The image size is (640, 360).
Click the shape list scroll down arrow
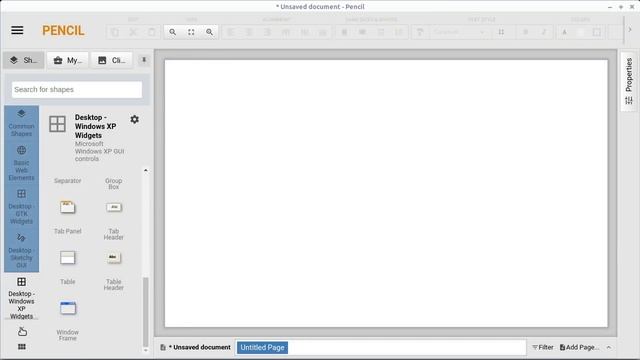click(x=146, y=350)
